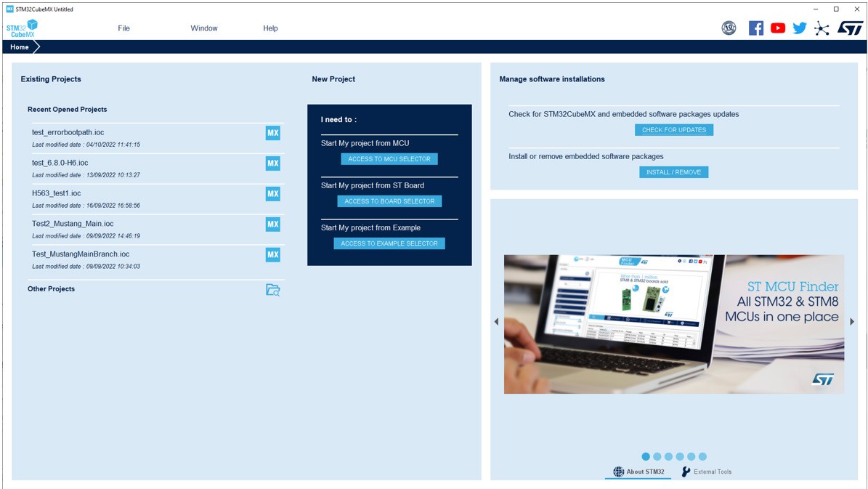Click date 16/09/2022 16:58:56 line
The height and width of the screenshot is (489, 868).
coord(86,206)
